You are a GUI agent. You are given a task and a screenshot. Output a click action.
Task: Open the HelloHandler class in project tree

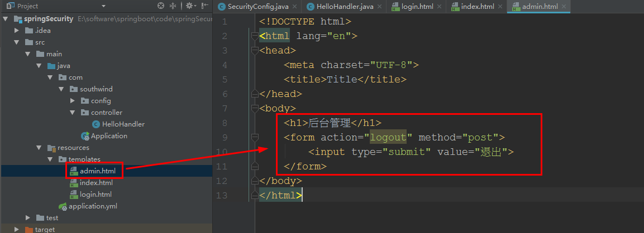[x=118, y=124]
